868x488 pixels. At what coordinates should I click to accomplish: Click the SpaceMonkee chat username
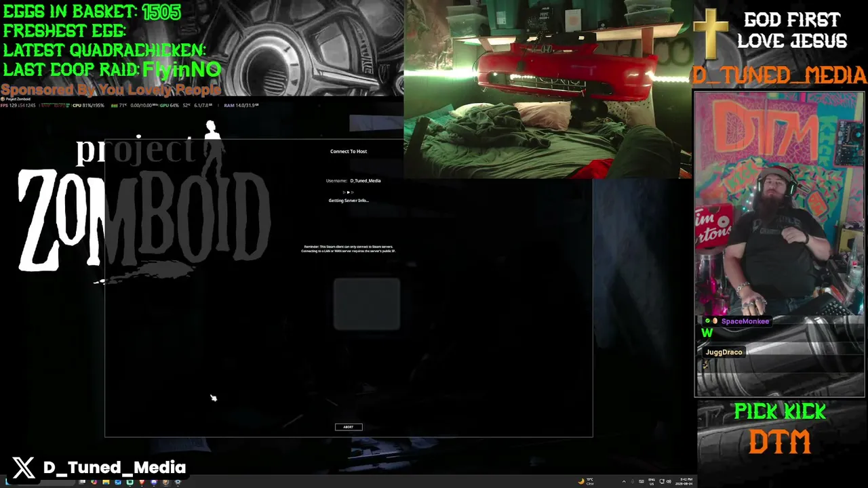(745, 321)
